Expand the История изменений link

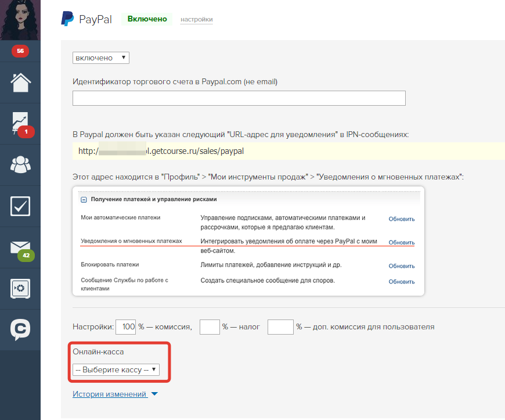pos(110,394)
